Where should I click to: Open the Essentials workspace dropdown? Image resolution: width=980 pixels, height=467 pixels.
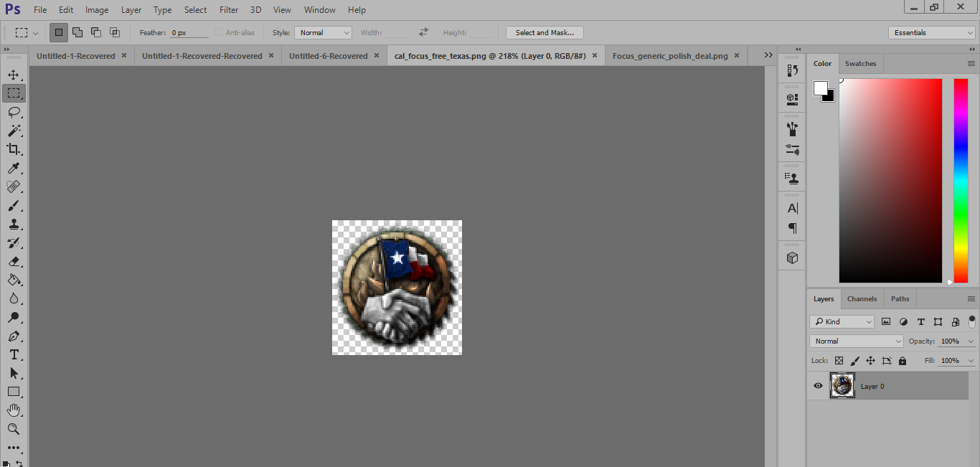point(931,32)
